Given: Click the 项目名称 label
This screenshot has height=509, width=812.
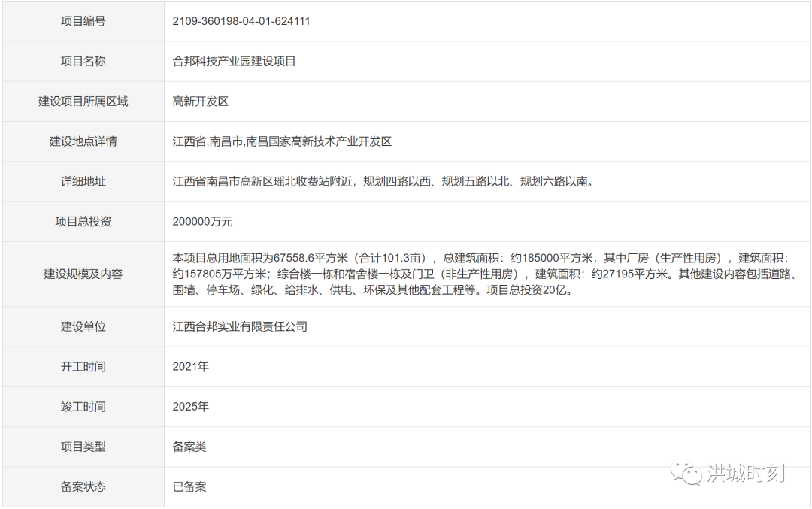Looking at the screenshot, I should point(83,61).
